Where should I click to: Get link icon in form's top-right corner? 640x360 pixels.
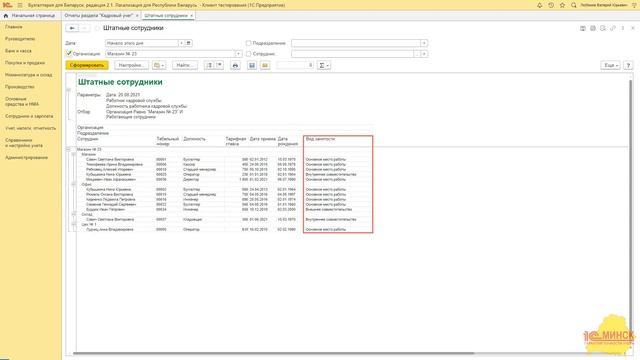(613, 28)
